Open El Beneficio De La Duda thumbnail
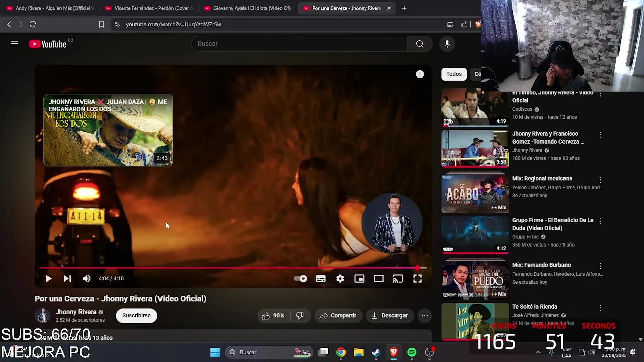The image size is (644, 362). point(475,234)
